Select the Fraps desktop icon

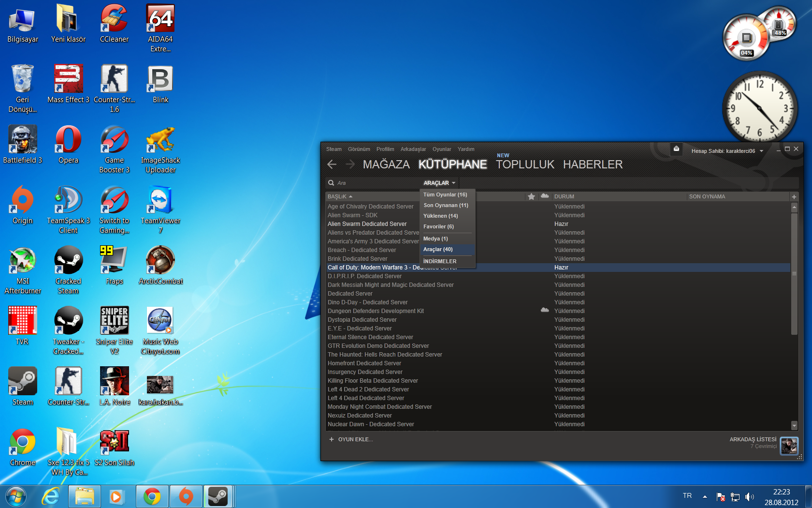[x=114, y=265]
